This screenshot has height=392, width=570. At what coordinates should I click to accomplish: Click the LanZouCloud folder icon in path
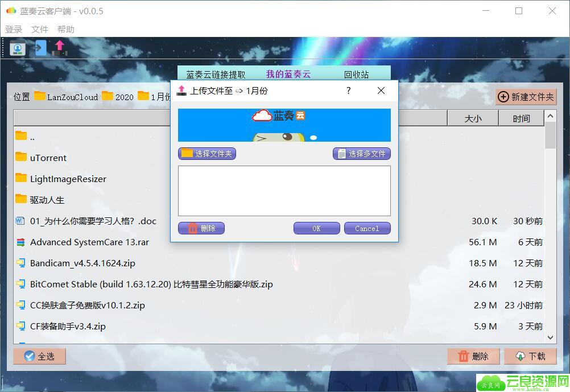[40, 96]
